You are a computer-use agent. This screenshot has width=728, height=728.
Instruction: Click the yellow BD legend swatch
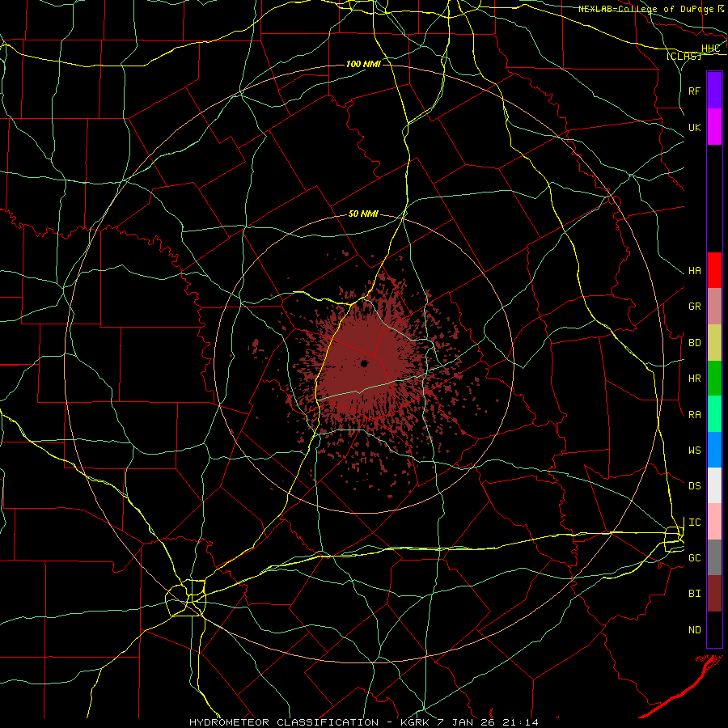[714, 343]
